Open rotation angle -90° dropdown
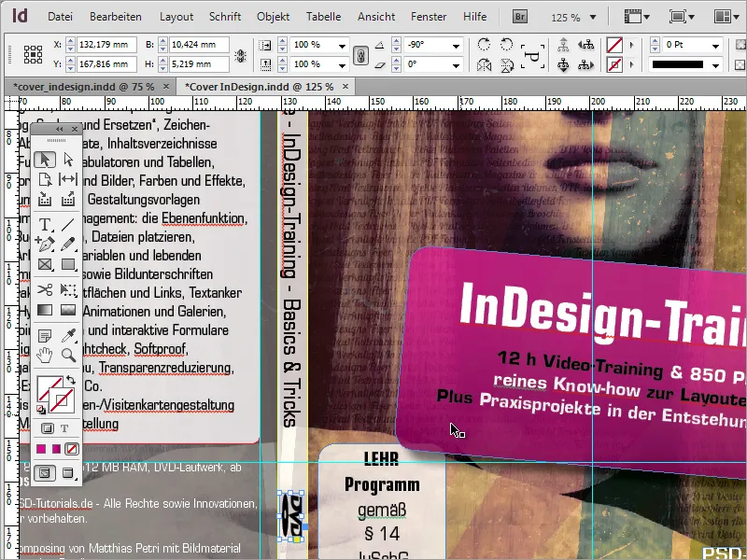The image size is (747, 560). 456,45
